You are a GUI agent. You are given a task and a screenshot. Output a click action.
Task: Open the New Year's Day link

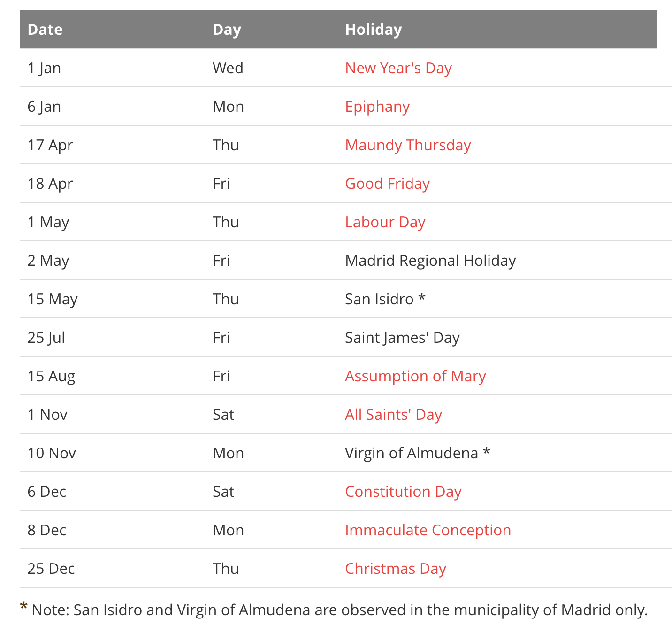click(398, 68)
